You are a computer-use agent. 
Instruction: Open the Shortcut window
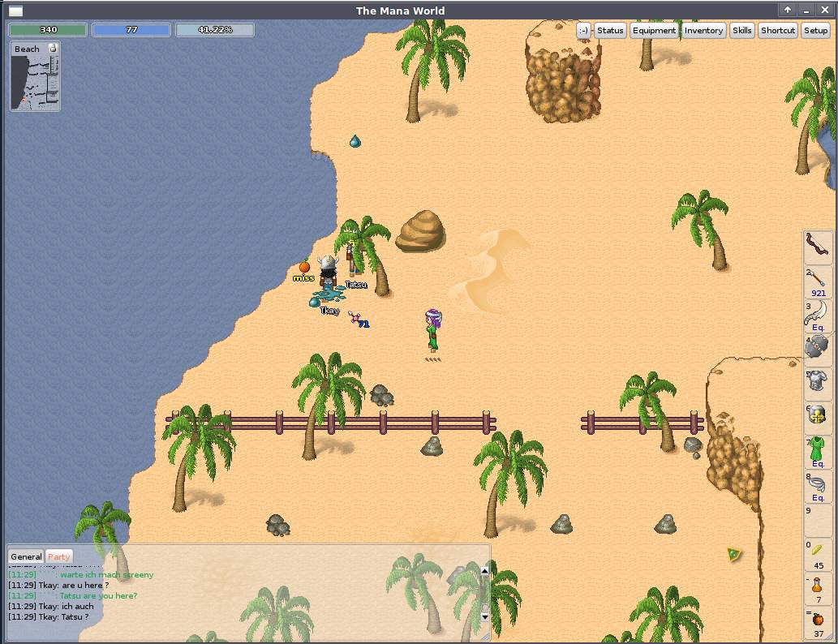(x=778, y=31)
